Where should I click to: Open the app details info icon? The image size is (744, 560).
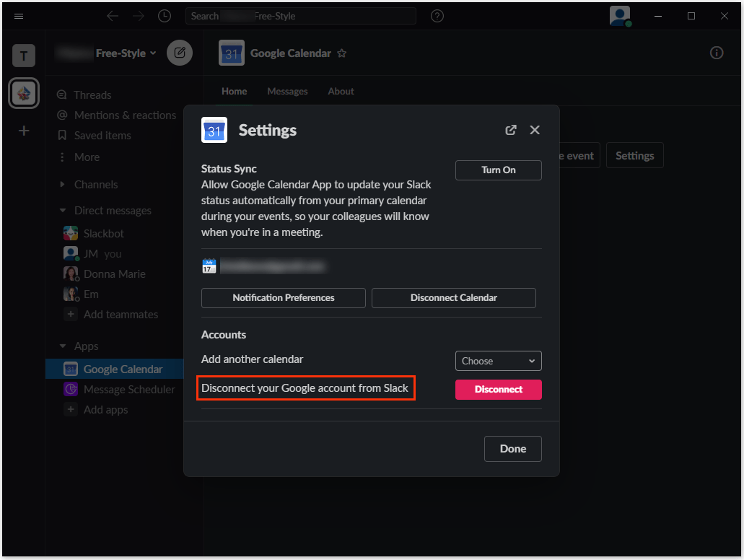pyautogui.click(x=716, y=53)
